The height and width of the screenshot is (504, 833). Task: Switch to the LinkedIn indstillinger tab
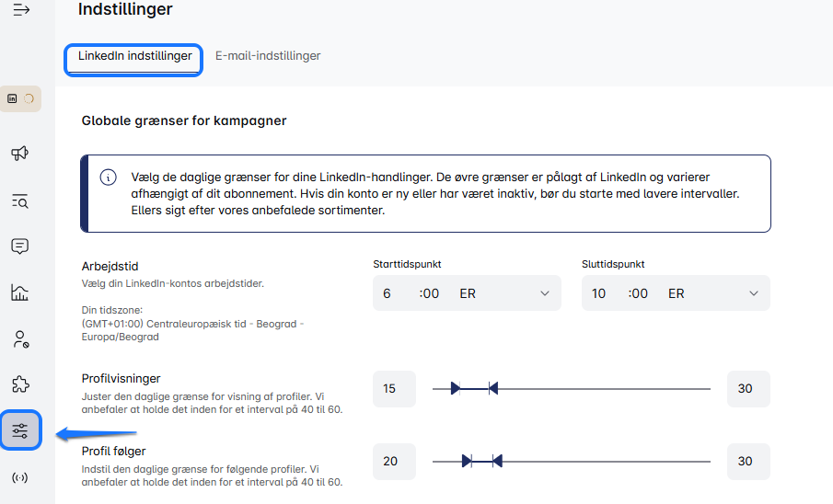(x=134, y=56)
